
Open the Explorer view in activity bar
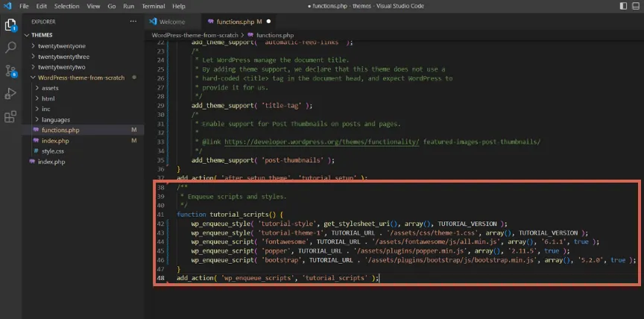click(10, 25)
